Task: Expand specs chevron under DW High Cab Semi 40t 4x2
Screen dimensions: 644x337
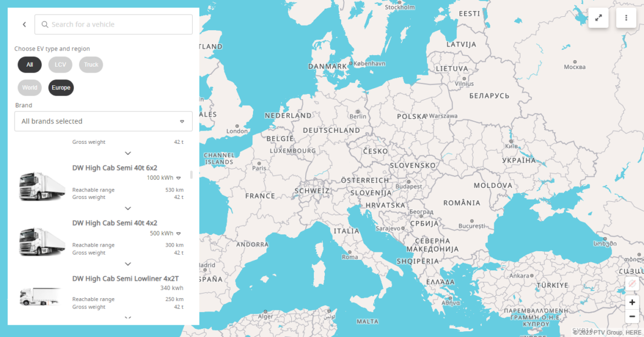Action: click(128, 264)
